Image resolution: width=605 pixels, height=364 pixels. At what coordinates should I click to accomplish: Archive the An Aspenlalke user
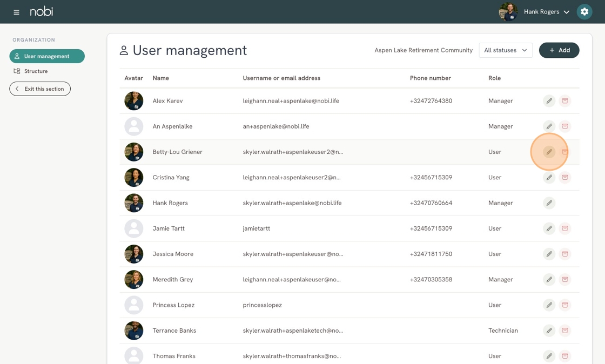(564, 126)
